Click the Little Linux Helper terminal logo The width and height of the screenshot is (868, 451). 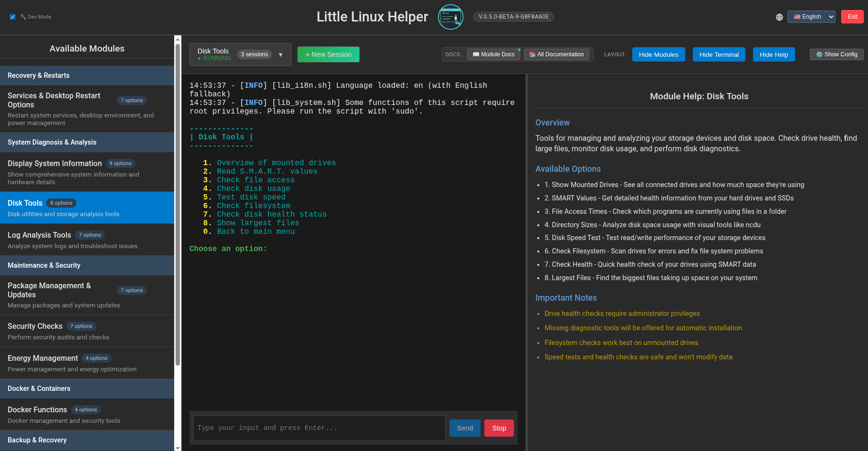[450, 17]
